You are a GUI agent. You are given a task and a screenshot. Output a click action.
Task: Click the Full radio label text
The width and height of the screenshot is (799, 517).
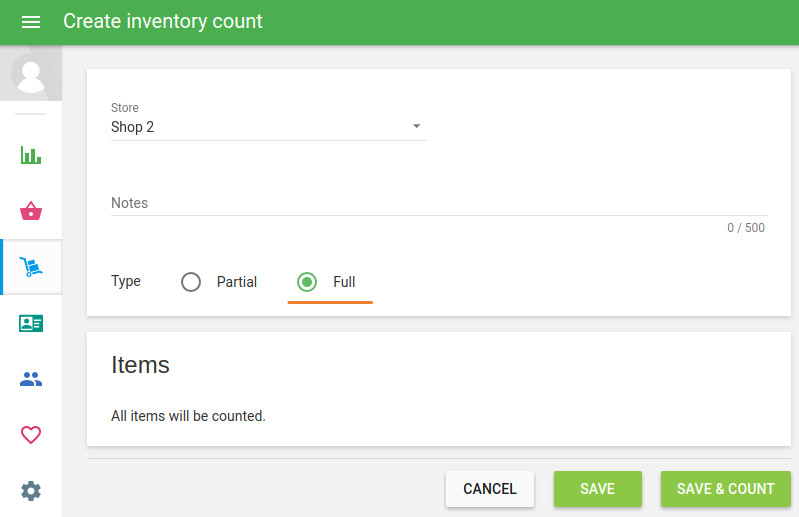click(344, 282)
